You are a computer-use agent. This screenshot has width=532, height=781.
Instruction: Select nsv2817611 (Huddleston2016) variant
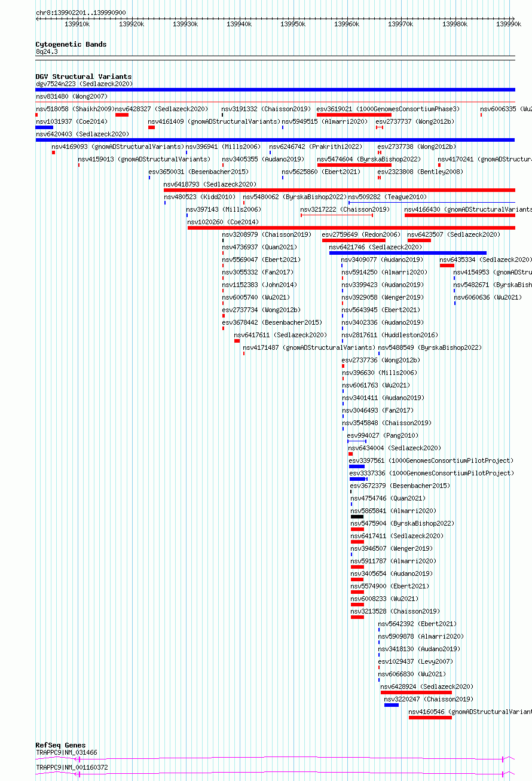[390, 335]
